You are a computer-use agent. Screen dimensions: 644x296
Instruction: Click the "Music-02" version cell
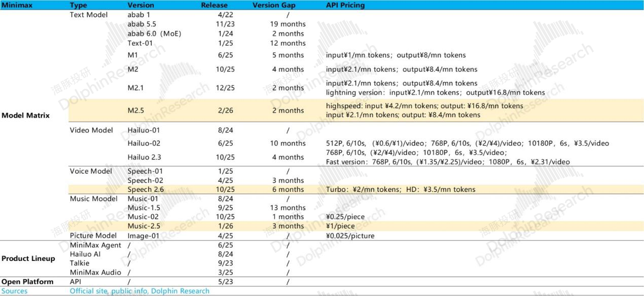coord(144,217)
